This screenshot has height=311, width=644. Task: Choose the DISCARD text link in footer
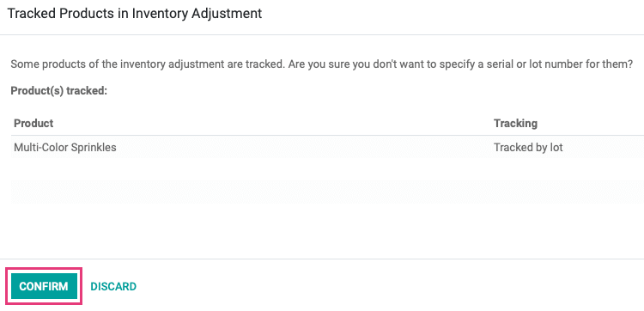(x=113, y=286)
